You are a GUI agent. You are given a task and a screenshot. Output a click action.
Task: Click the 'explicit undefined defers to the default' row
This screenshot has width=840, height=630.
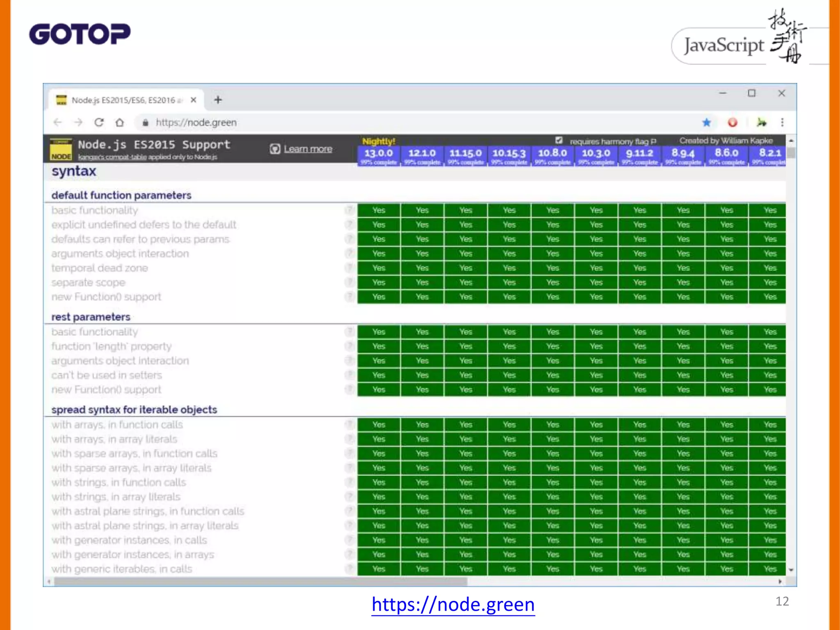(144, 225)
